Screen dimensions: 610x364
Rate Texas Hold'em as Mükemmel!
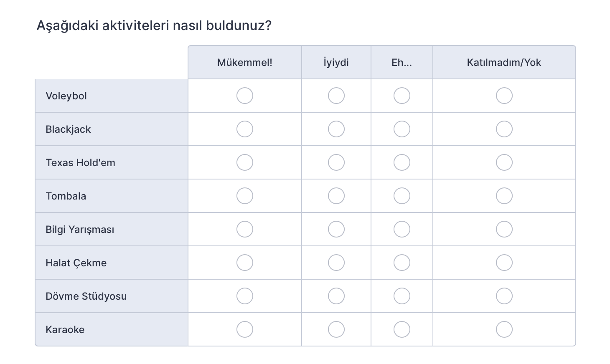(x=245, y=162)
